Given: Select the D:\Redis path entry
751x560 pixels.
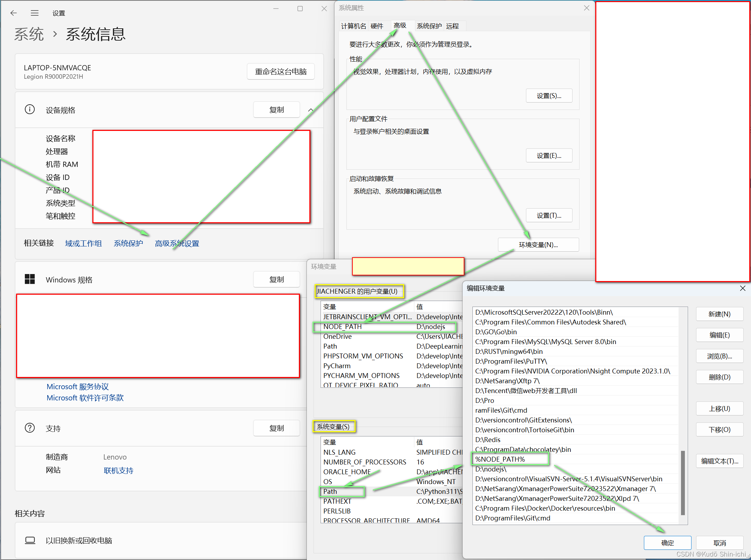Looking at the screenshot, I should (x=576, y=440).
